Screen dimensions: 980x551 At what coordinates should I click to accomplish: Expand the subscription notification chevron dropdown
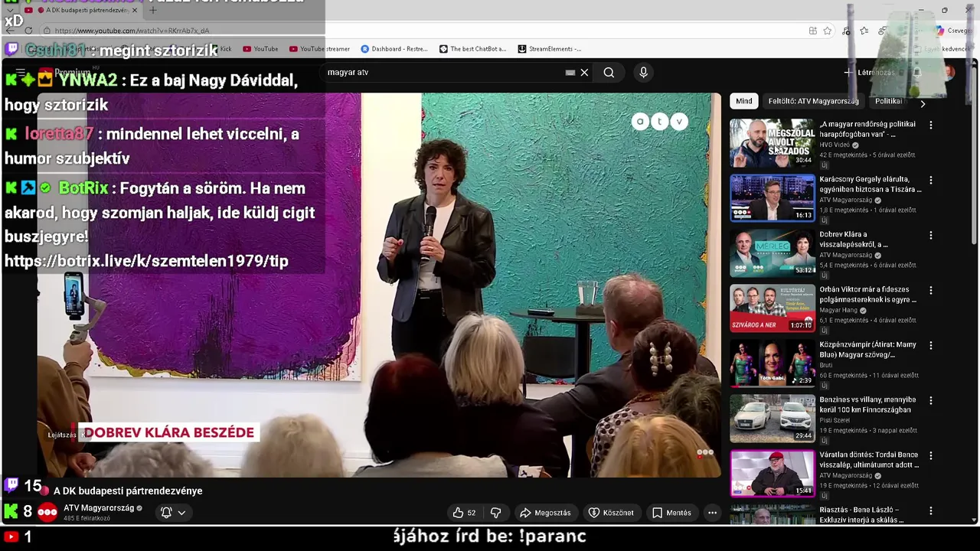coord(181,513)
